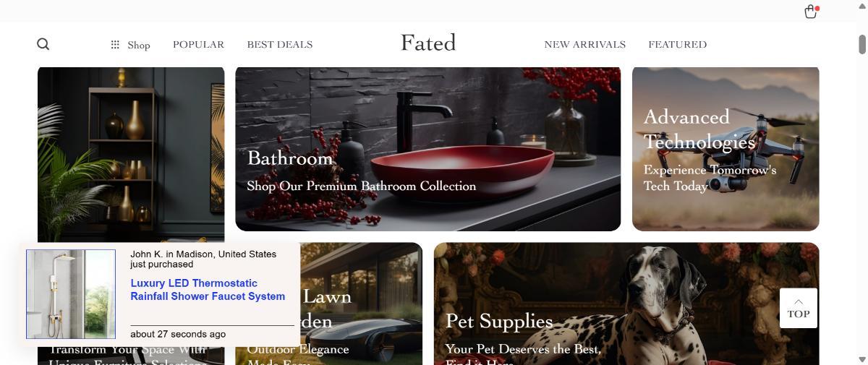Open the Shop grid menu icon
The height and width of the screenshot is (365, 868).
tap(115, 45)
